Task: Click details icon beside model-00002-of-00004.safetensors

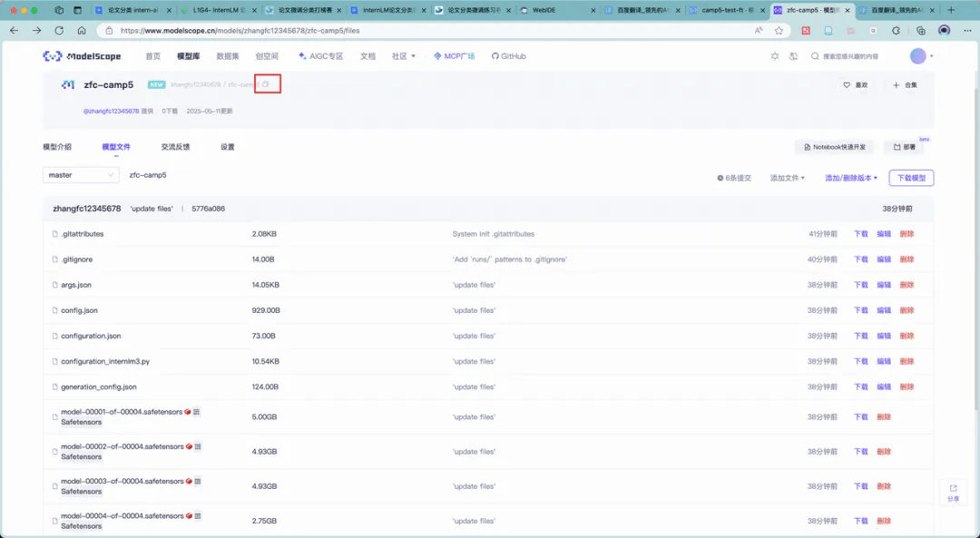Action: point(198,446)
